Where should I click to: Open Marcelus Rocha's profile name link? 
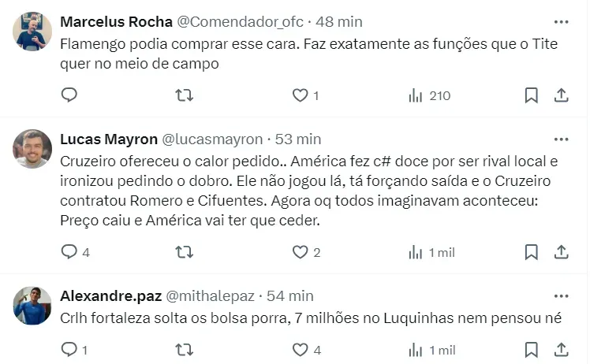click(x=110, y=21)
